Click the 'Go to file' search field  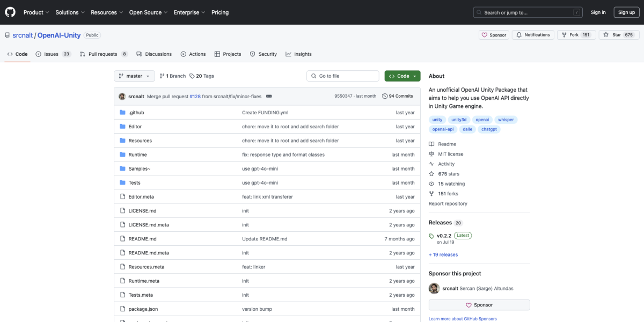coord(342,76)
